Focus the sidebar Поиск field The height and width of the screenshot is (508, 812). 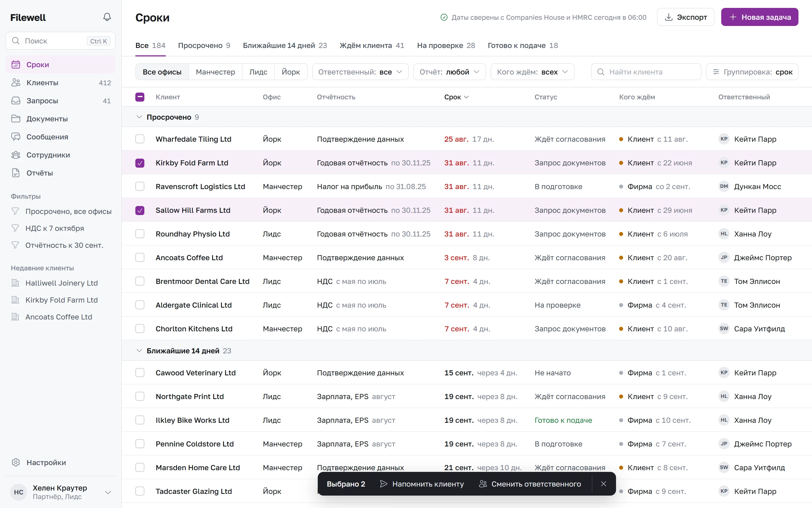[x=60, y=41]
